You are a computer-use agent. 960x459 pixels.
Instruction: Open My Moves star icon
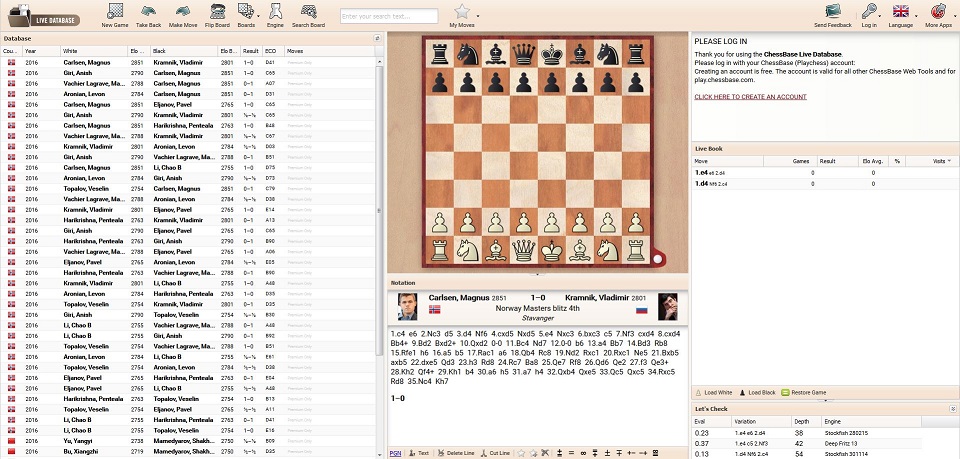462,11
